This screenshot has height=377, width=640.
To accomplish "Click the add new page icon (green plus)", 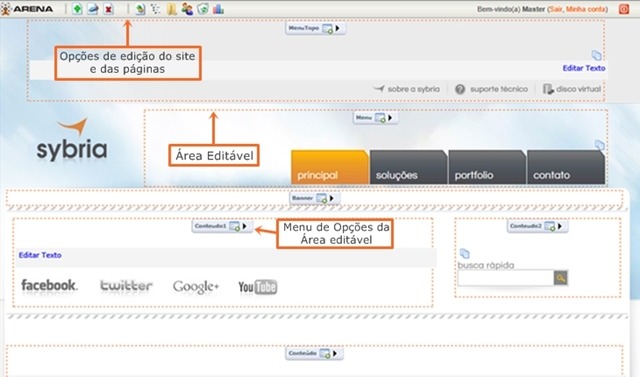I will 77,9.
